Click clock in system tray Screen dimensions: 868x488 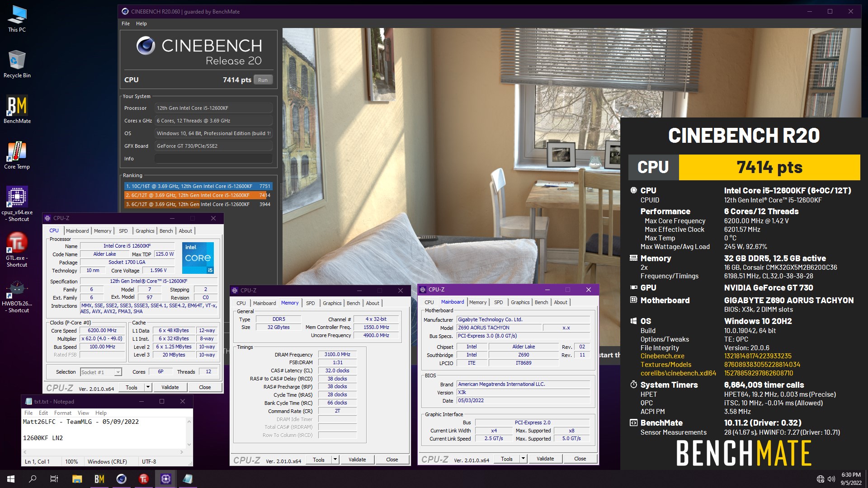pos(851,479)
